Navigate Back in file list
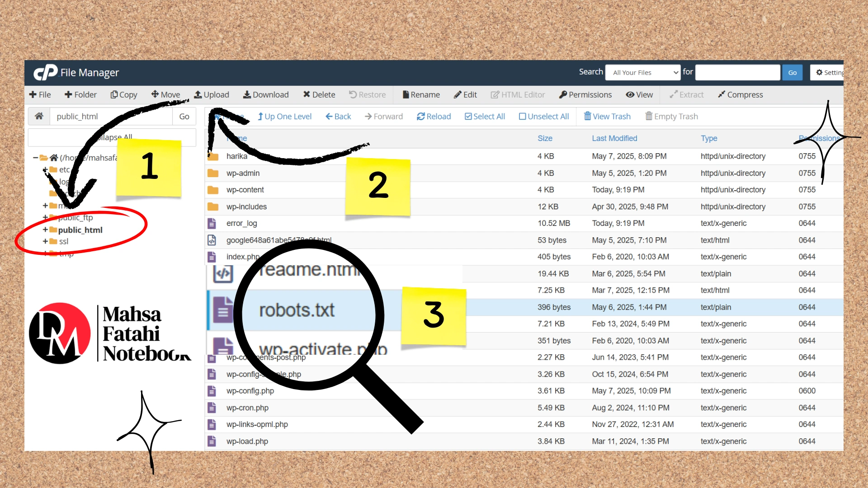The image size is (868, 488). (x=338, y=116)
